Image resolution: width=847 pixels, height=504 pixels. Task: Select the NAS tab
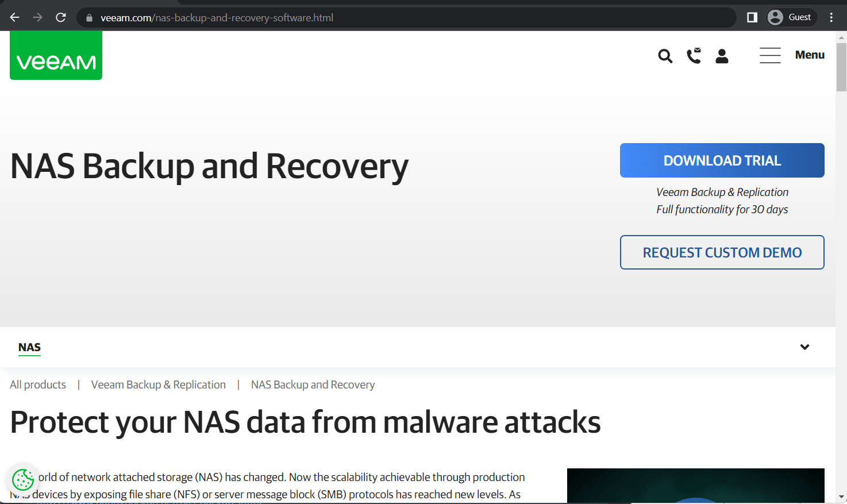click(x=29, y=347)
